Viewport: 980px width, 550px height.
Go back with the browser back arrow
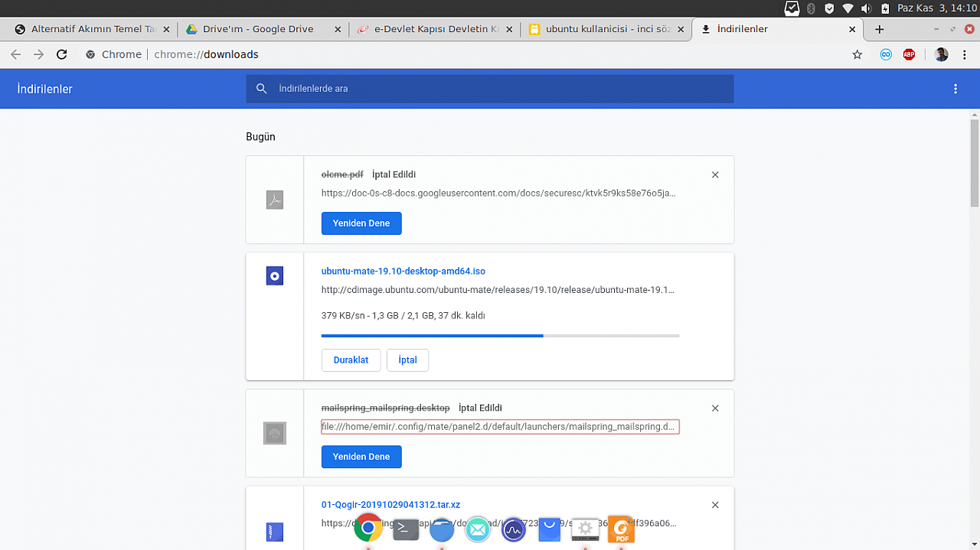pyautogui.click(x=16, y=54)
